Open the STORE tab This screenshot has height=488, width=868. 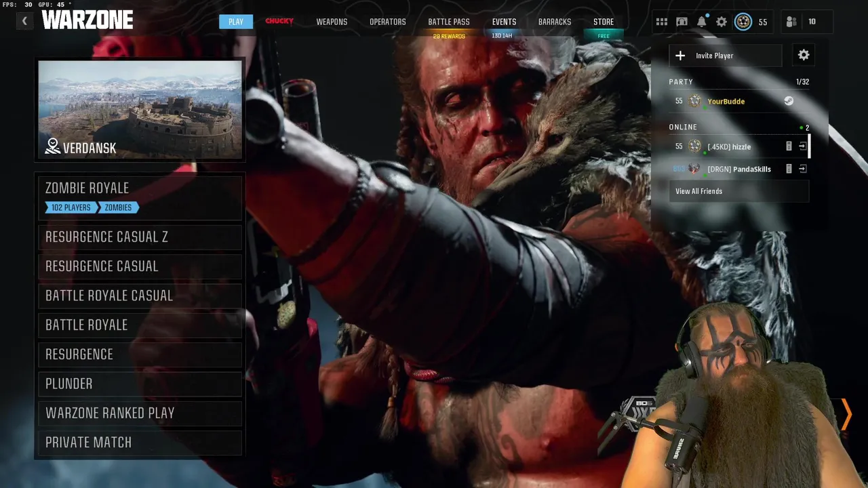point(604,22)
